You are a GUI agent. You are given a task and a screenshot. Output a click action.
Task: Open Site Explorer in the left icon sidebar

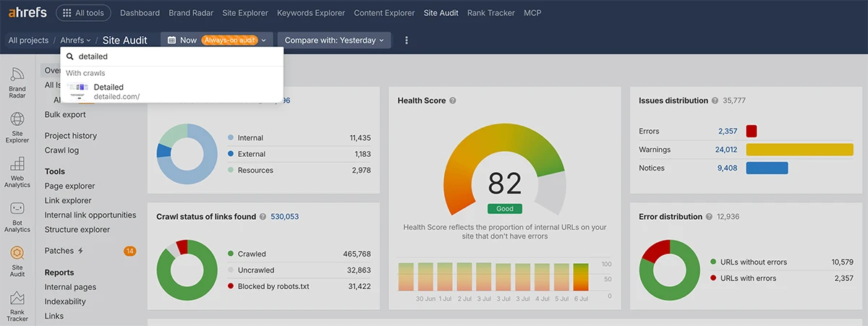click(17, 127)
